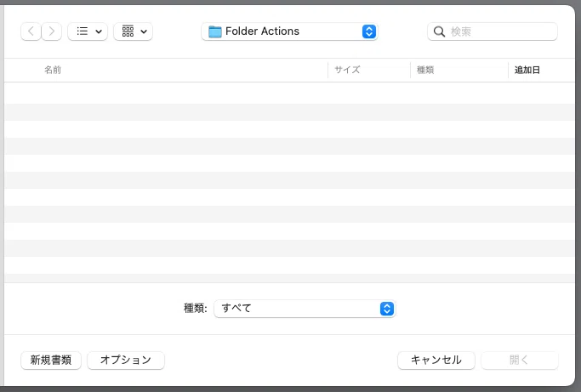Open the Folder Actions location popup
Screen dimensions: 581x392
pos(289,31)
